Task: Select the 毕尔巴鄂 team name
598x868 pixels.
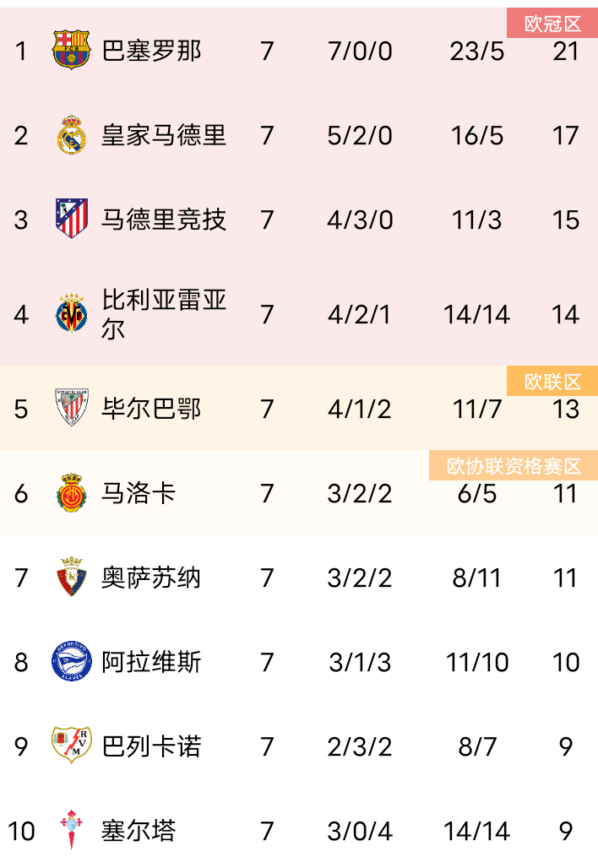Action: pyautogui.click(x=151, y=409)
